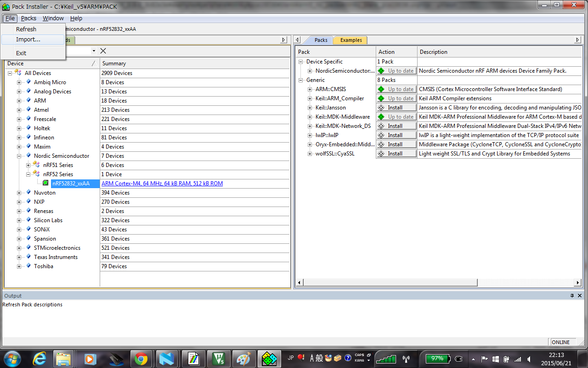Launch Internet Explorer from the taskbar

39,358
